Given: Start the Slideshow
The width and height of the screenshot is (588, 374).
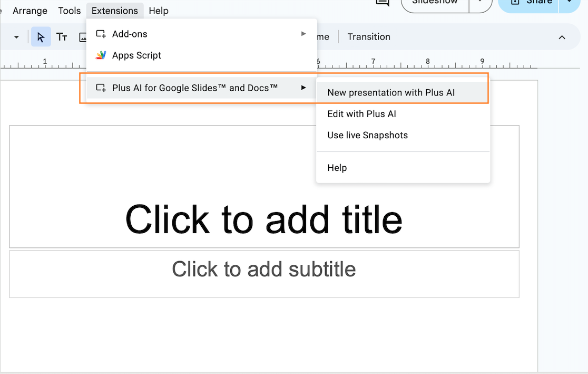Looking at the screenshot, I should (x=435, y=4).
